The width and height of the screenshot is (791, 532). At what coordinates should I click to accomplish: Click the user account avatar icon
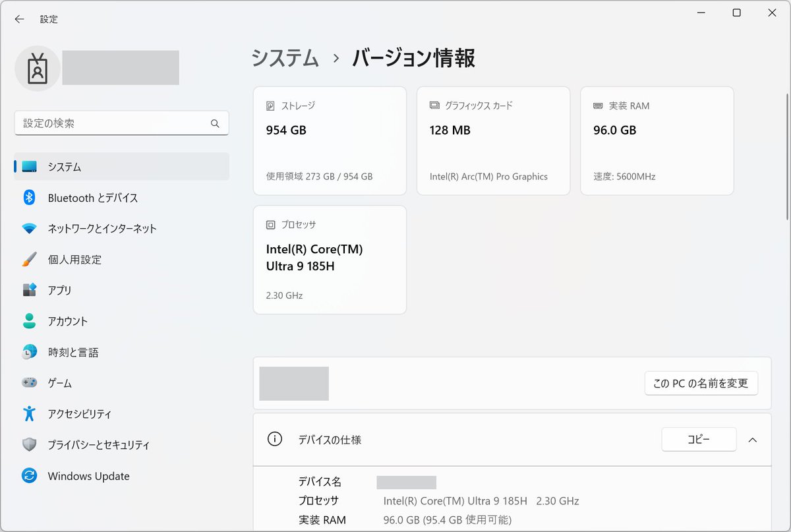pyautogui.click(x=38, y=68)
